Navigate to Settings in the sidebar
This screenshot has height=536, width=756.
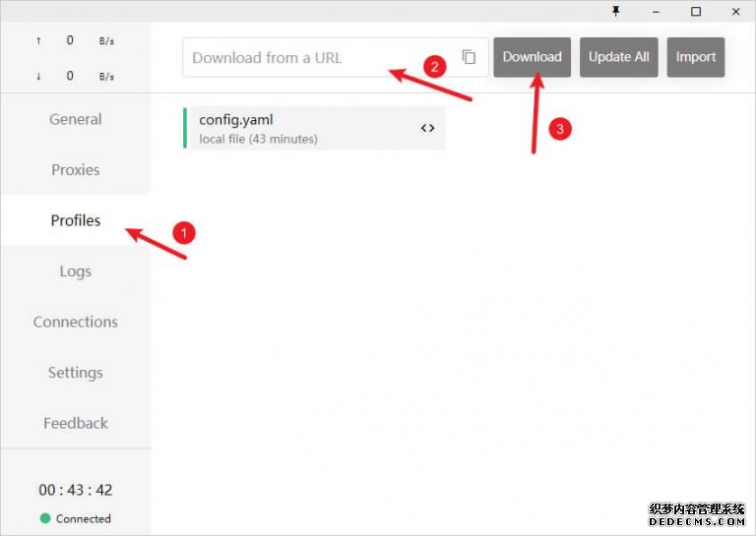tap(76, 373)
